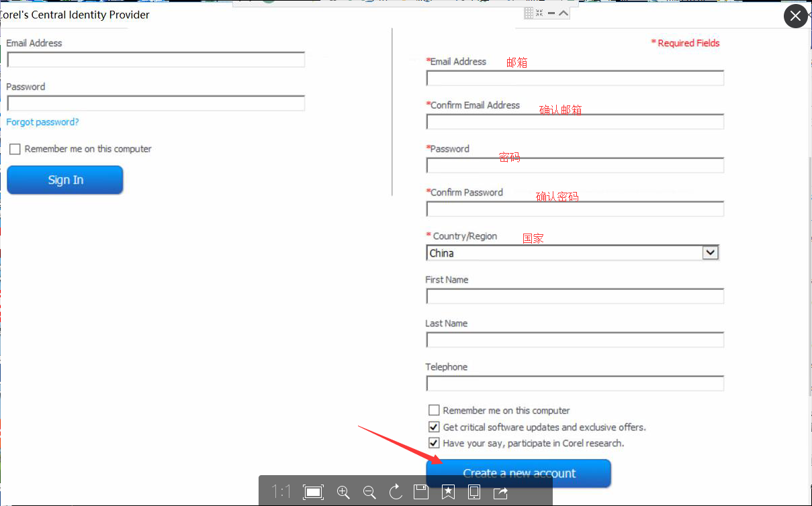Click the small grid icon at the top
812x506 pixels.
click(x=529, y=13)
